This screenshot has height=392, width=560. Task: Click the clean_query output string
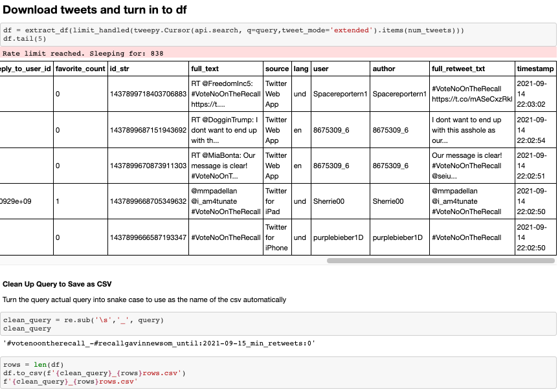pos(159,343)
